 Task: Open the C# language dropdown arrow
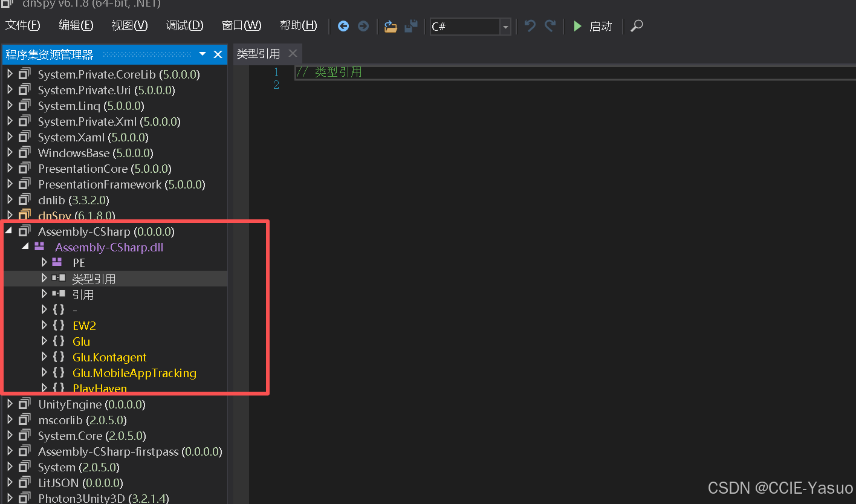pyautogui.click(x=505, y=27)
